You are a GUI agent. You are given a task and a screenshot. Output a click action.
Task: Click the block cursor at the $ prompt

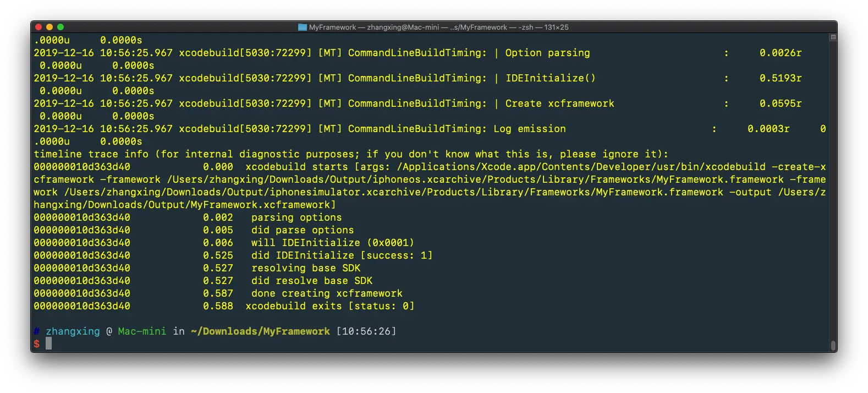coord(48,343)
